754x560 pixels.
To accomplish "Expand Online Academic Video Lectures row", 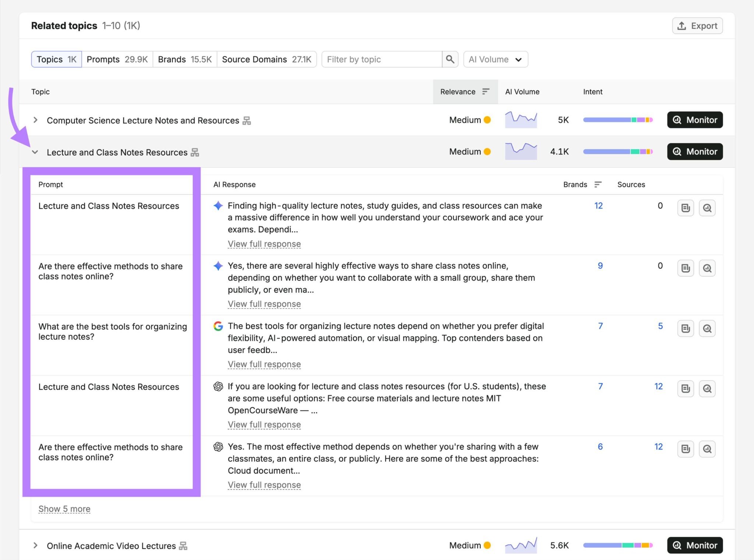I will pos(35,545).
